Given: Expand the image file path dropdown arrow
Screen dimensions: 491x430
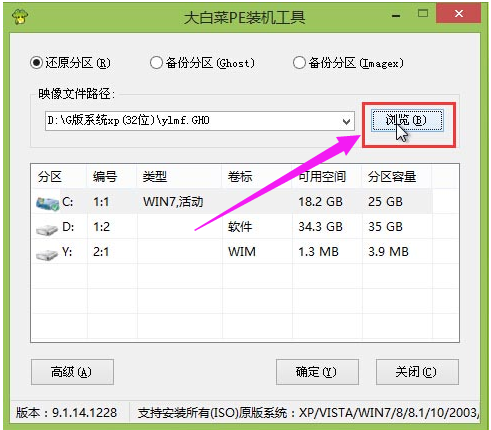Looking at the screenshot, I should coord(346,121).
